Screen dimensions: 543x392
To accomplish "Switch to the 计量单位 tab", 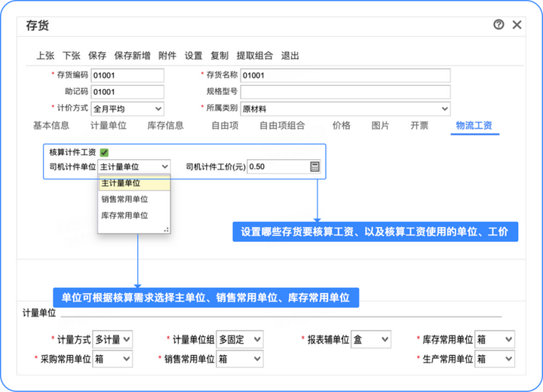I will pos(109,125).
